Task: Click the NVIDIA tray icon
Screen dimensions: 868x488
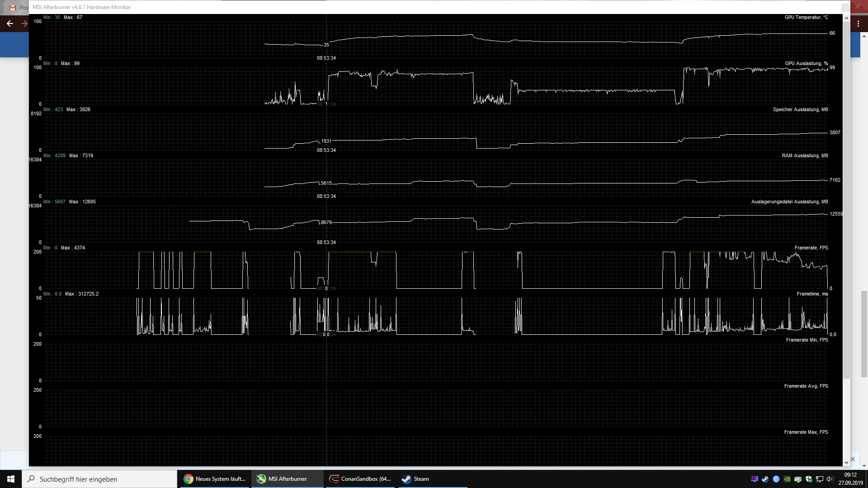Action: click(x=787, y=479)
